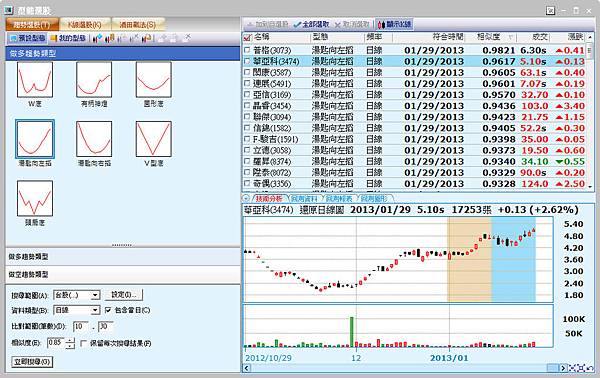Click the first 比對範圍 input field with 10
Viewport: 600px width, 378px height.
81,326
